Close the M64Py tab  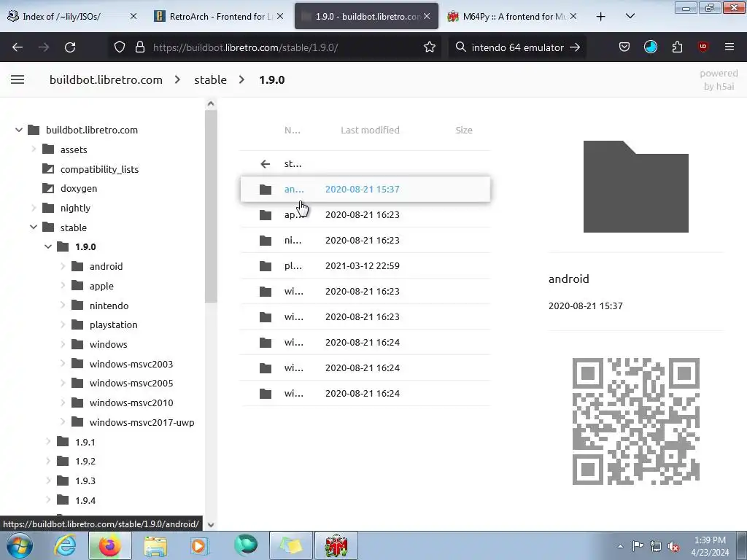573,16
